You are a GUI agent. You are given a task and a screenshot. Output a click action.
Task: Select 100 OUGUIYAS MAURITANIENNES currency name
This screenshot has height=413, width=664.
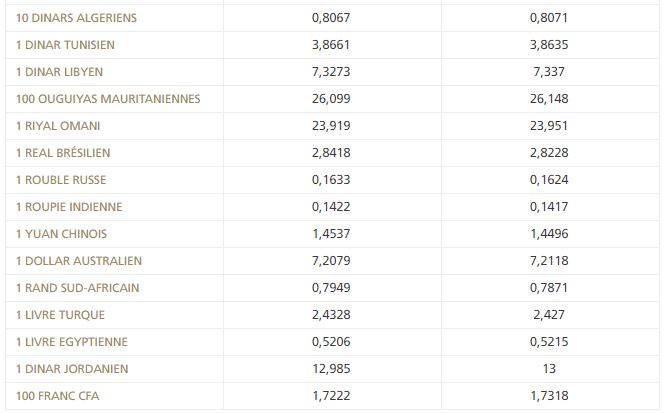(108, 99)
